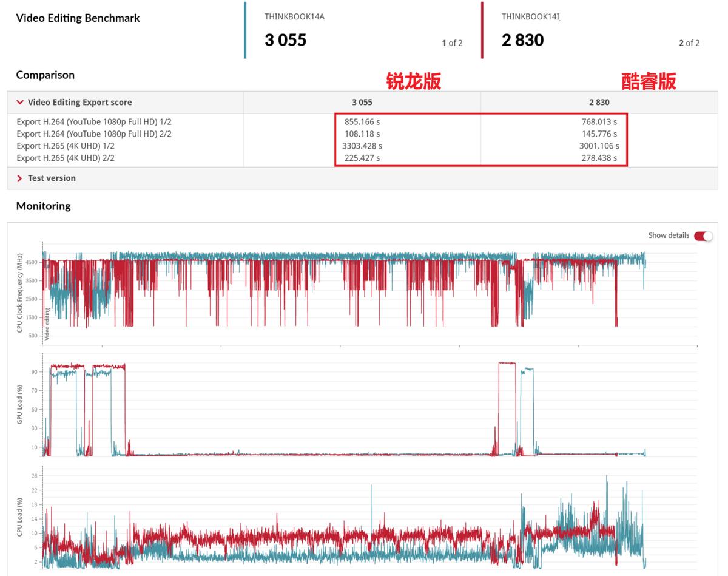This screenshot has width=728, height=576.
Task: Click the large 2 830 score under THINKBOOK14I
Action: (x=523, y=40)
